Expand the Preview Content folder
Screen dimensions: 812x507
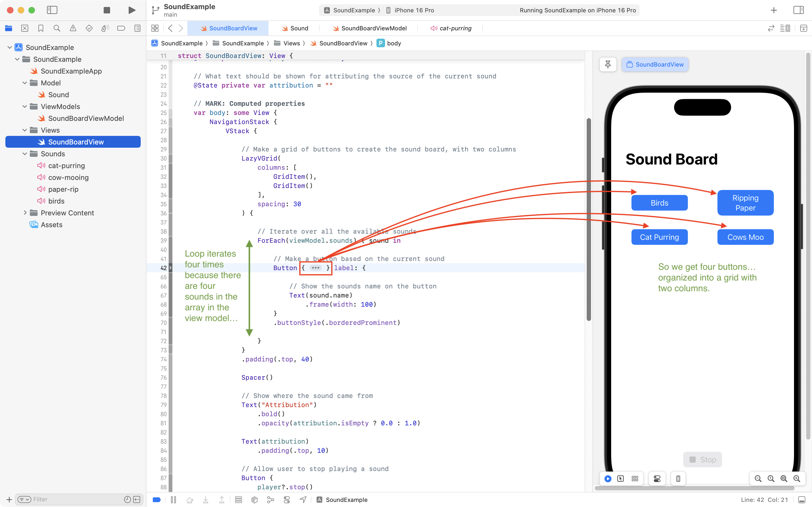(x=25, y=213)
